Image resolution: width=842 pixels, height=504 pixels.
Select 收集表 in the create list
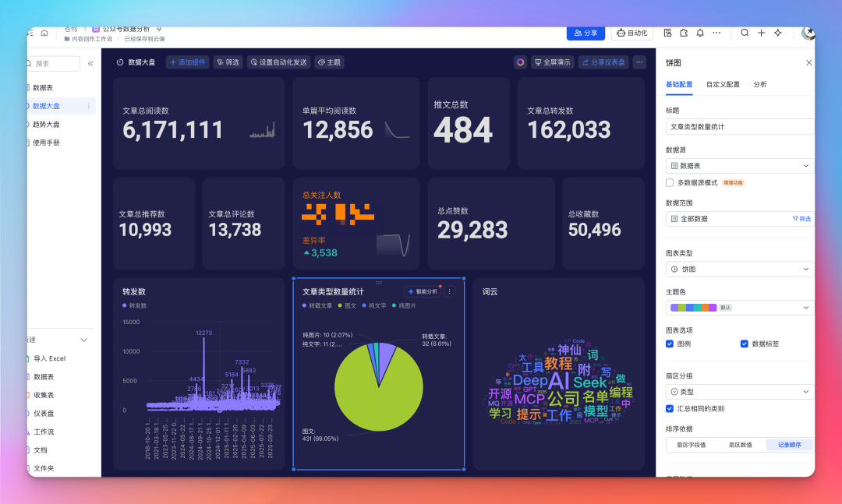click(x=44, y=395)
